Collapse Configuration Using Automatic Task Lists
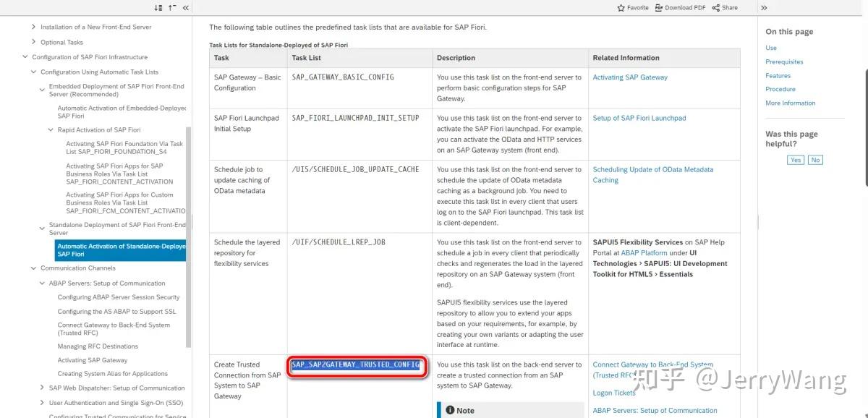The width and height of the screenshot is (868, 418). (33, 72)
